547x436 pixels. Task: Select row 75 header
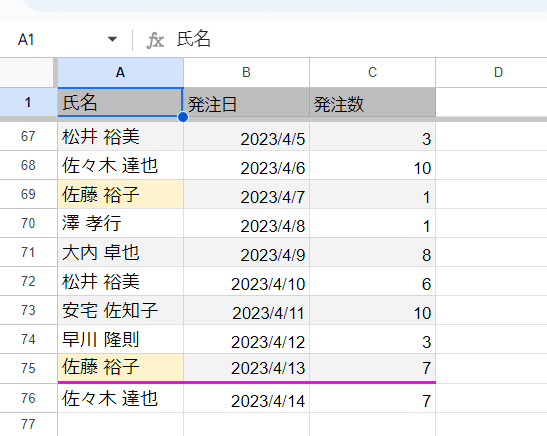(28, 368)
